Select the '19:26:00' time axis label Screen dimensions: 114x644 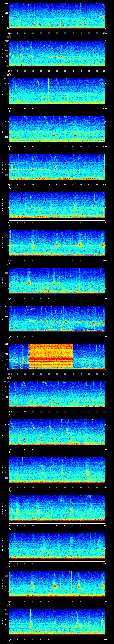[x=9, y=487]
